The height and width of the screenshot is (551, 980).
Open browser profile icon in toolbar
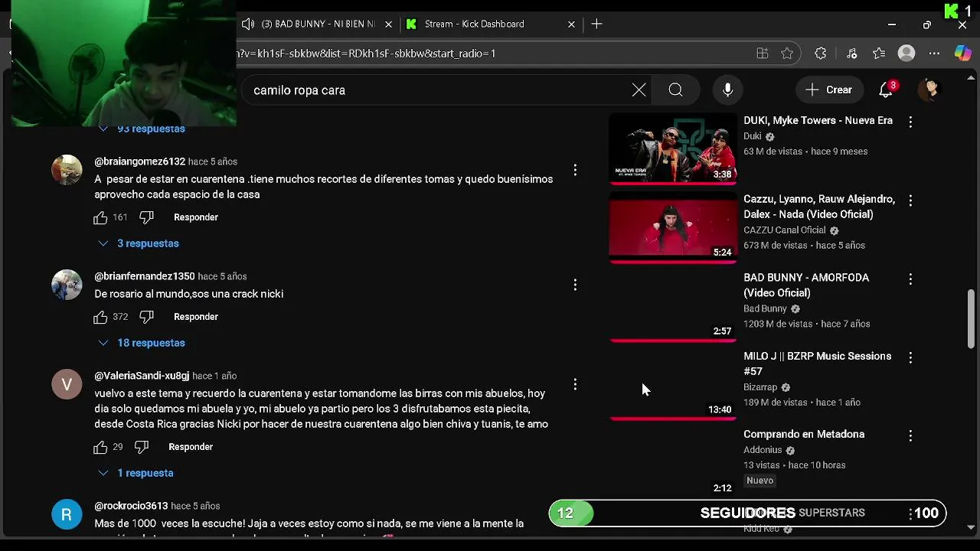tap(906, 54)
